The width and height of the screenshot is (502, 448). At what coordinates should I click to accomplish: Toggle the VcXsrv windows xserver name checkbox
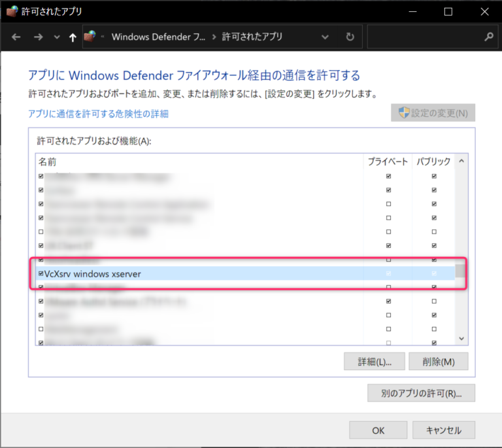[41, 273]
